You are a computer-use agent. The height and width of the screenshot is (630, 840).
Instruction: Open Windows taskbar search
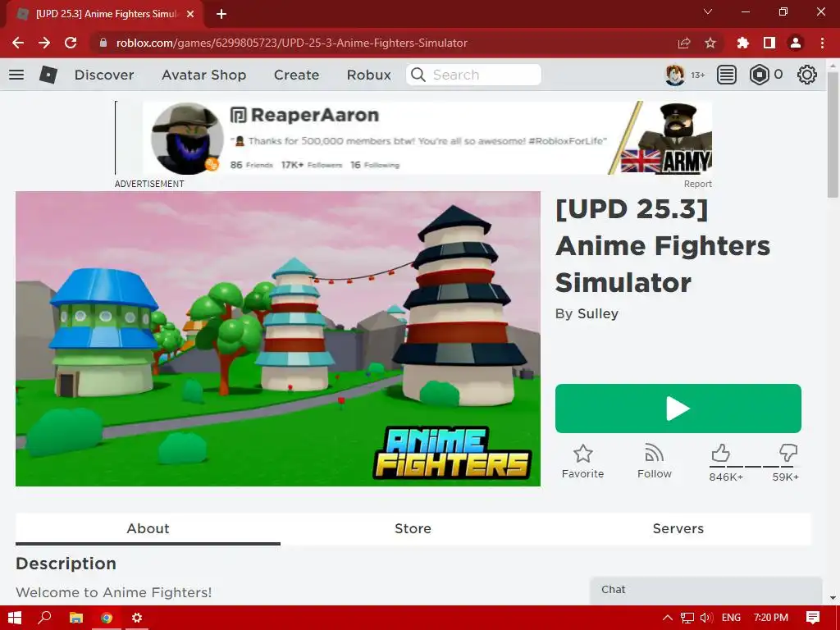tap(44, 618)
